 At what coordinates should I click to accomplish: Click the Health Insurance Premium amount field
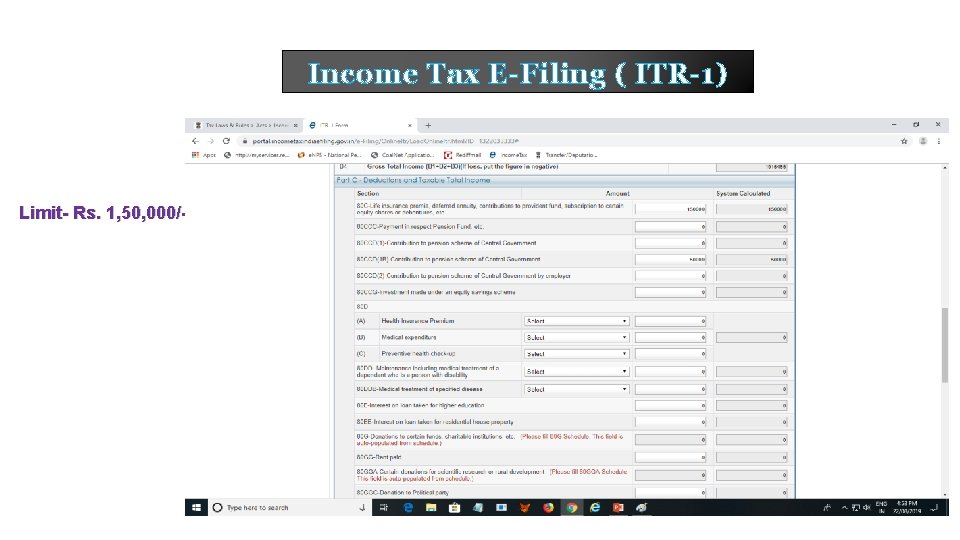(x=670, y=321)
